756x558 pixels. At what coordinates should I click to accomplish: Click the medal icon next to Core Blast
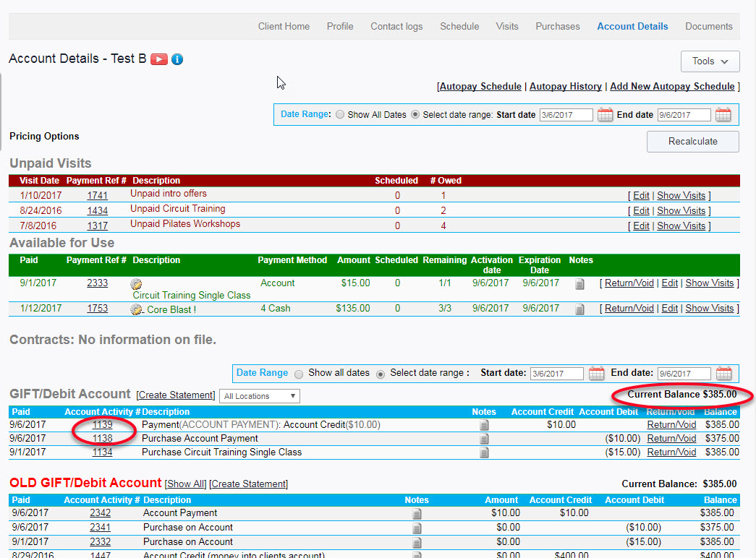tap(135, 309)
